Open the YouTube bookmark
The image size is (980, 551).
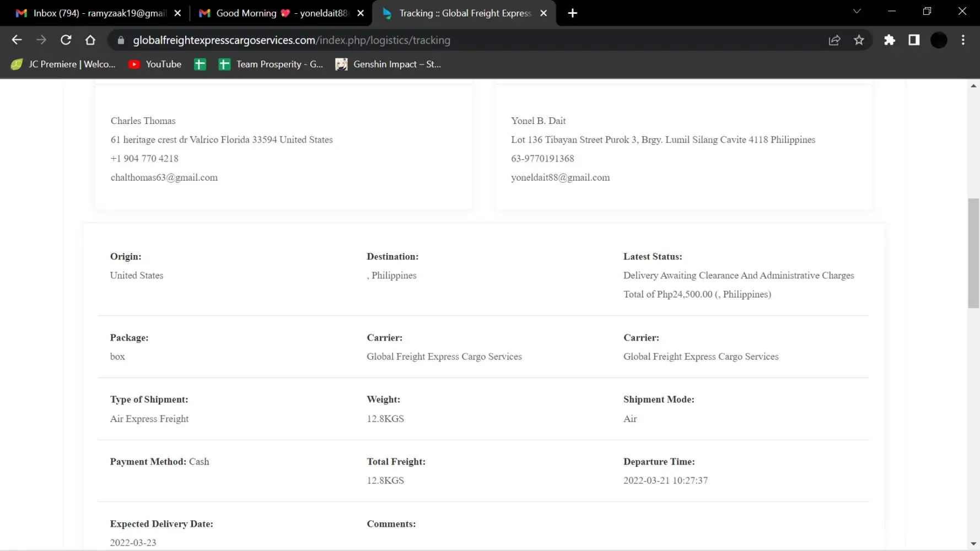pyautogui.click(x=155, y=64)
